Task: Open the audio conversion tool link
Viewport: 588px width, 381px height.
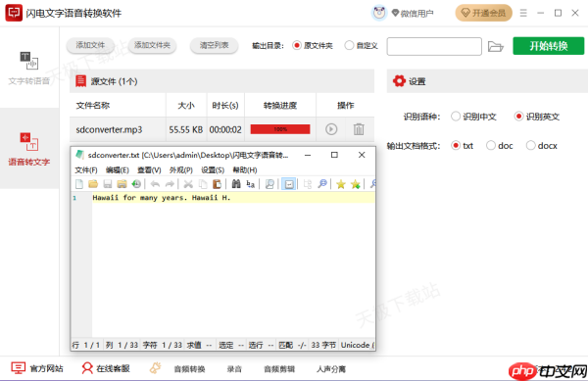Action: [189, 369]
